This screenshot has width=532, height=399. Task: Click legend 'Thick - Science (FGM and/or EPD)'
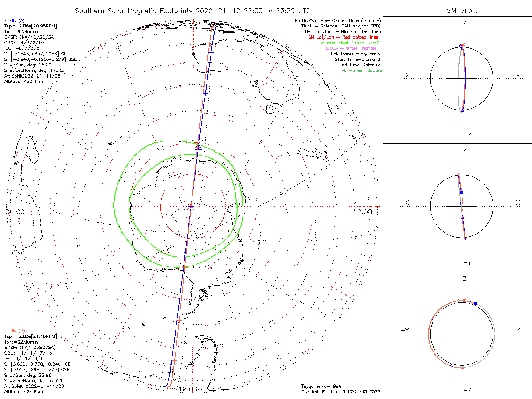pos(342,27)
